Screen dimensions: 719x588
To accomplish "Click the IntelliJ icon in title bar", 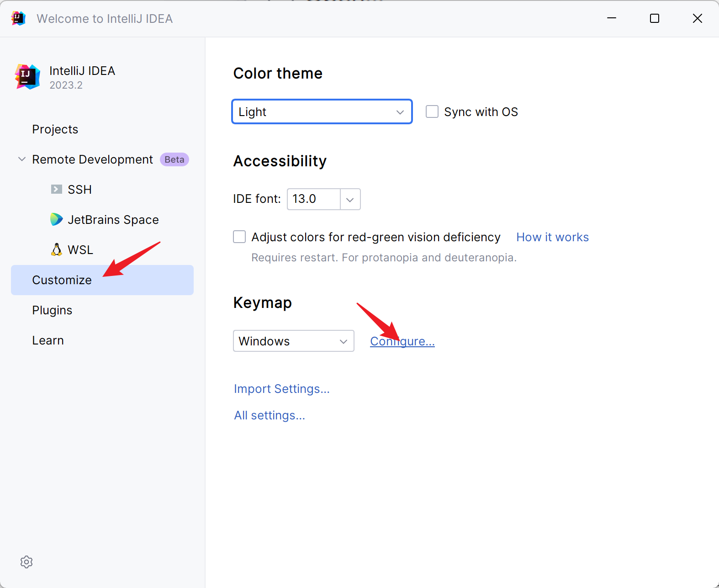I will pos(18,18).
